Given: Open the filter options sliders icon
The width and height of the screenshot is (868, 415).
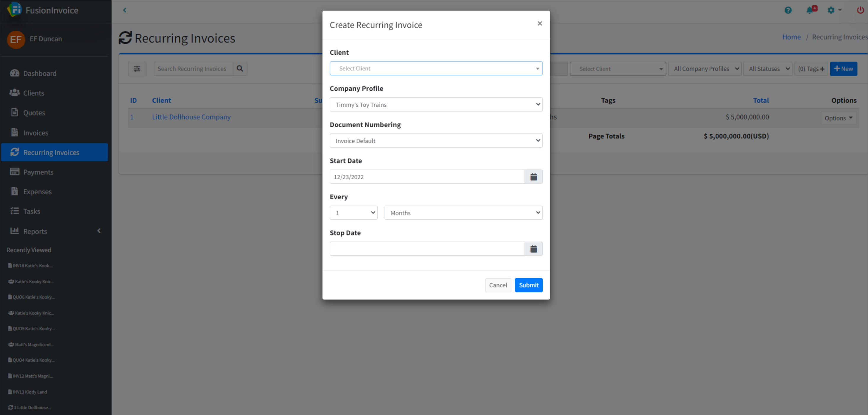Looking at the screenshot, I should coord(137,69).
